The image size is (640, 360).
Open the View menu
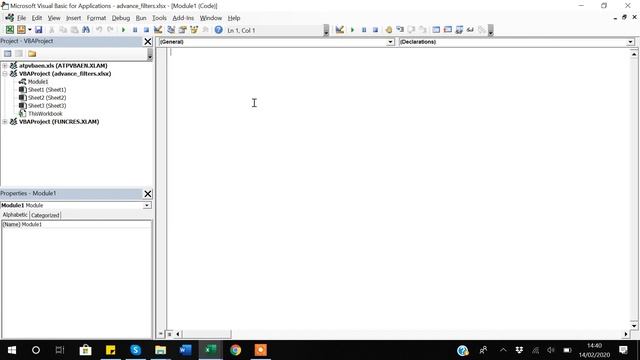[54, 18]
